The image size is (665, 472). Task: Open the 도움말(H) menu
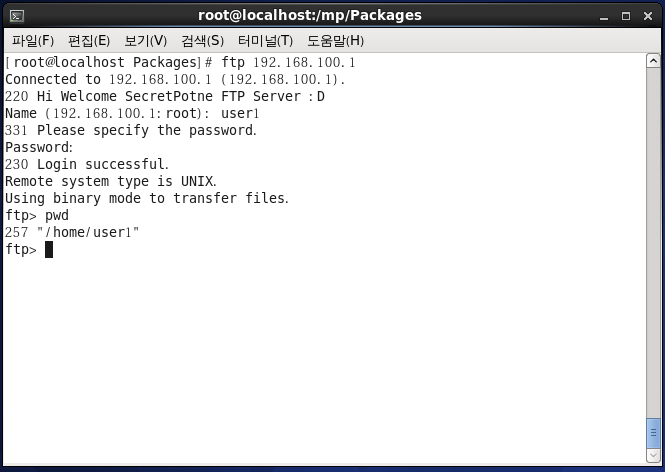[335, 41]
